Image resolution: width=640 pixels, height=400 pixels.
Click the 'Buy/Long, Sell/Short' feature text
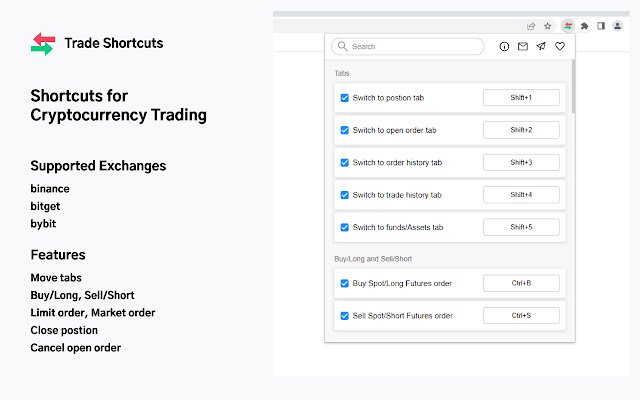point(82,295)
